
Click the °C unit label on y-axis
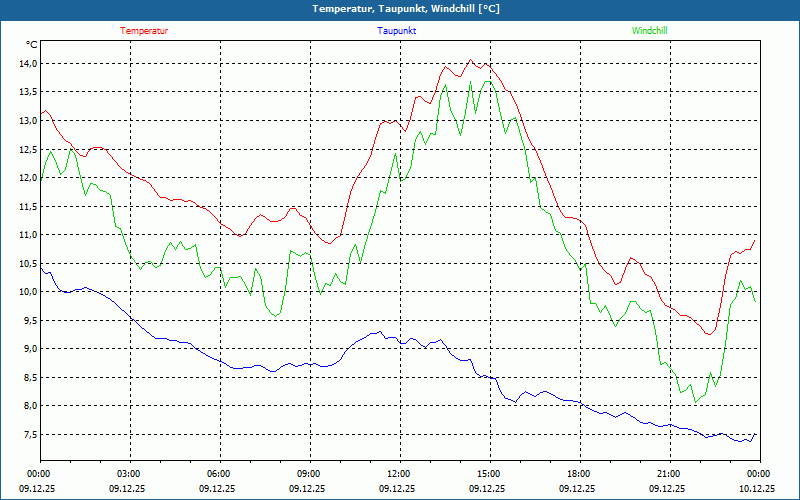tap(32, 45)
